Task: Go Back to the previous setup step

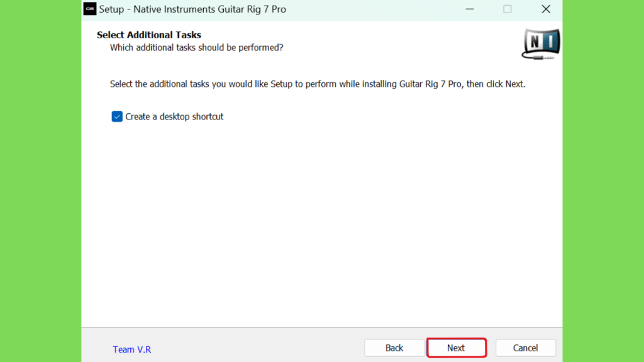Action: 394,348
